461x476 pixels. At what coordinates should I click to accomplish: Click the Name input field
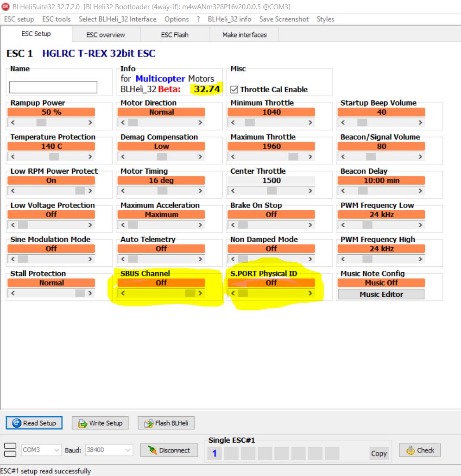click(x=53, y=87)
